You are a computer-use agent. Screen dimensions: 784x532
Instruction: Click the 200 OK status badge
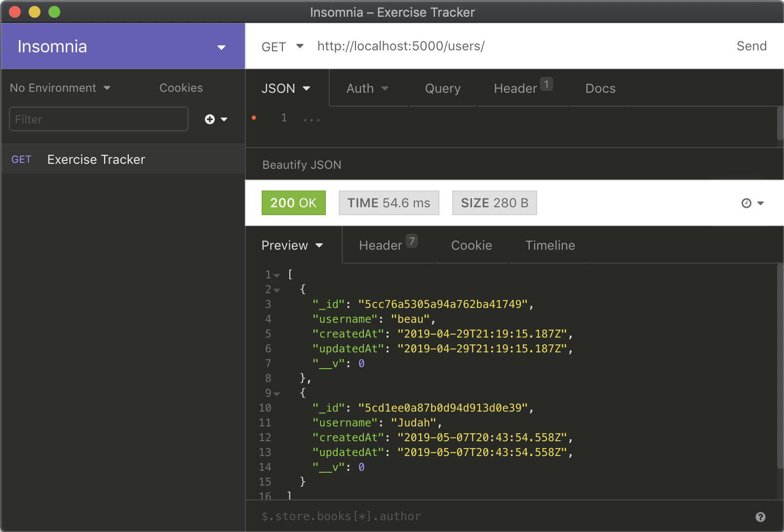pos(293,203)
